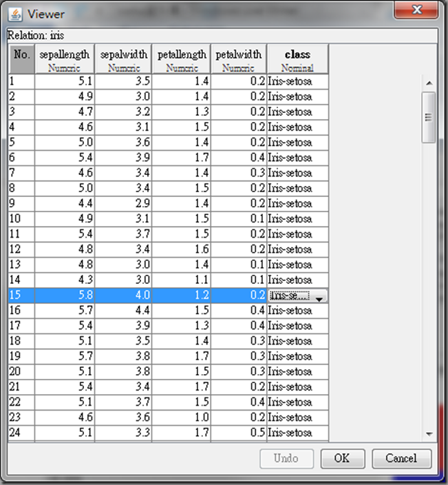Click the scrollbar down arrow

click(x=429, y=434)
